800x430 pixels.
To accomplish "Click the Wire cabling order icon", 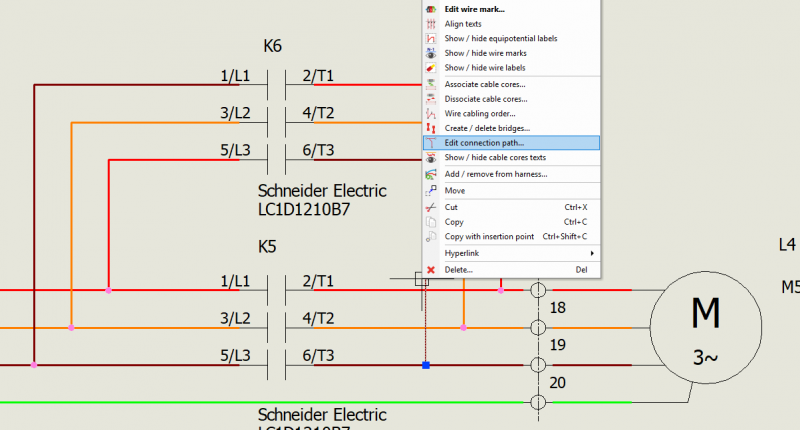I will pyautogui.click(x=431, y=114).
